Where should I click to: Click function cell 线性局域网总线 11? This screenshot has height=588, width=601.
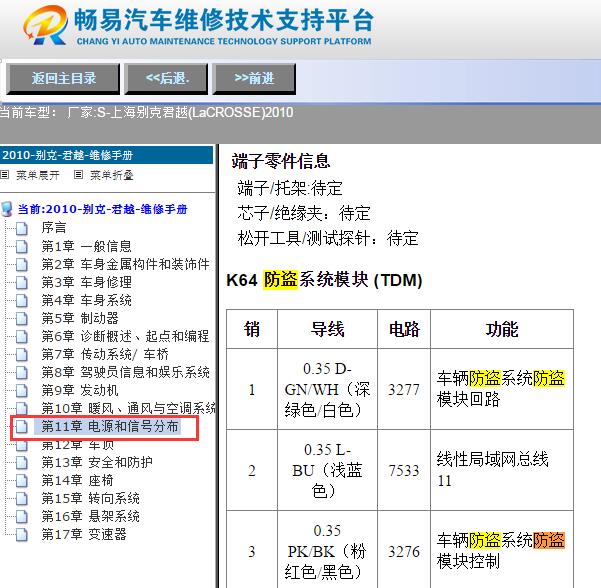502,470
